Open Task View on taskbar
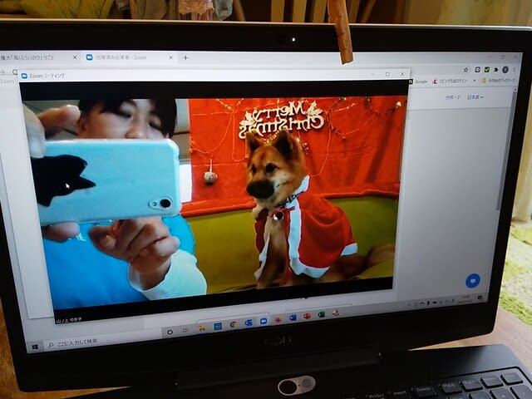Screen dimensions: 532x399 click(185, 330)
